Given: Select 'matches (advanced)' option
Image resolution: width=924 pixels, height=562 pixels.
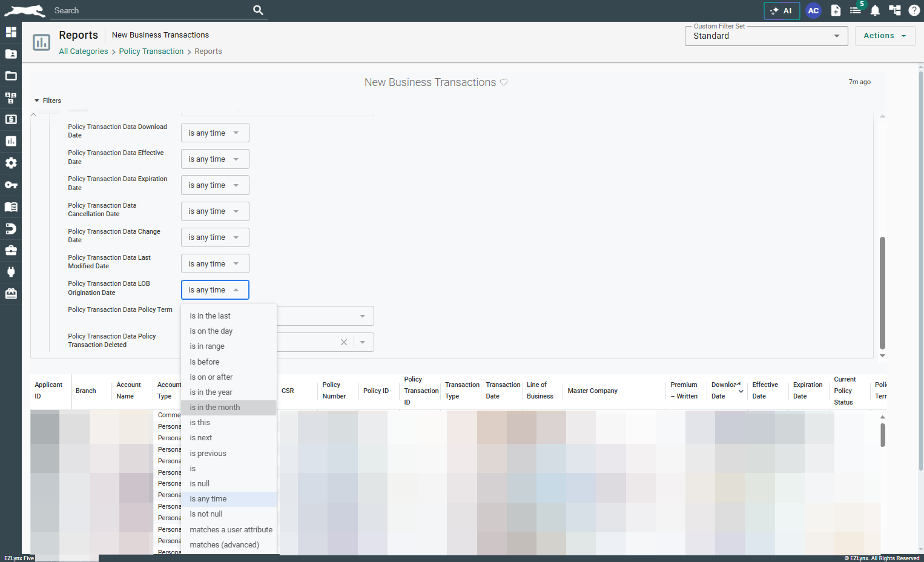Looking at the screenshot, I should pos(229,545).
